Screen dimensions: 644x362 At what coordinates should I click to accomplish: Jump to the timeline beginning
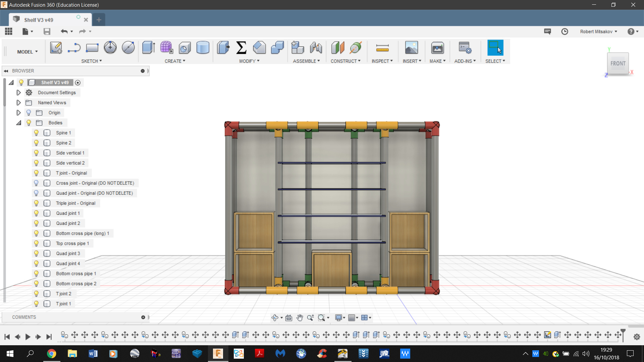click(7, 337)
